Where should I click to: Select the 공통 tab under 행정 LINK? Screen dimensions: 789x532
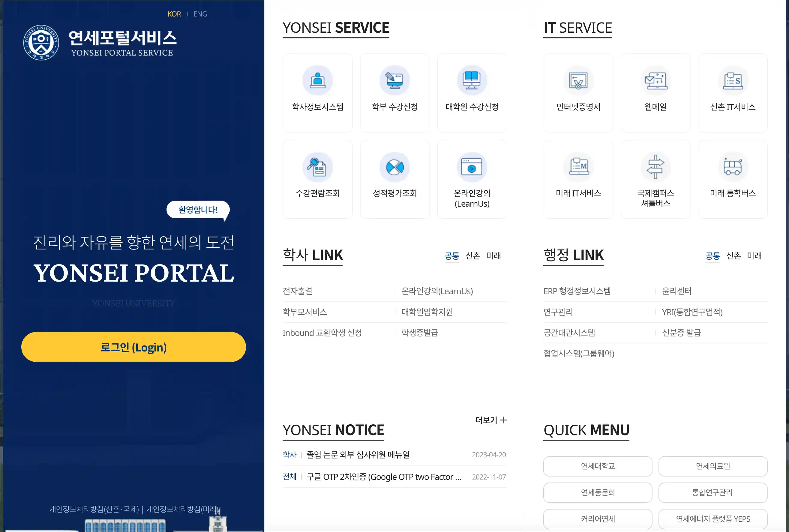click(x=712, y=256)
